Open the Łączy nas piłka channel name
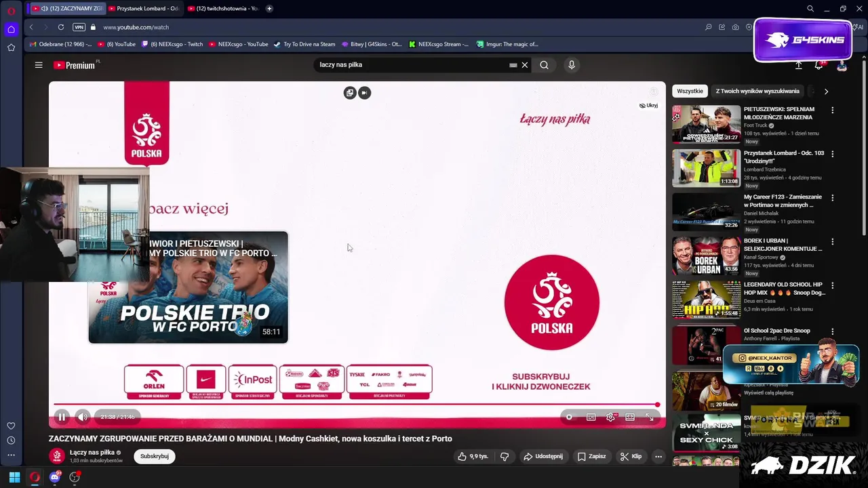 (x=92, y=452)
